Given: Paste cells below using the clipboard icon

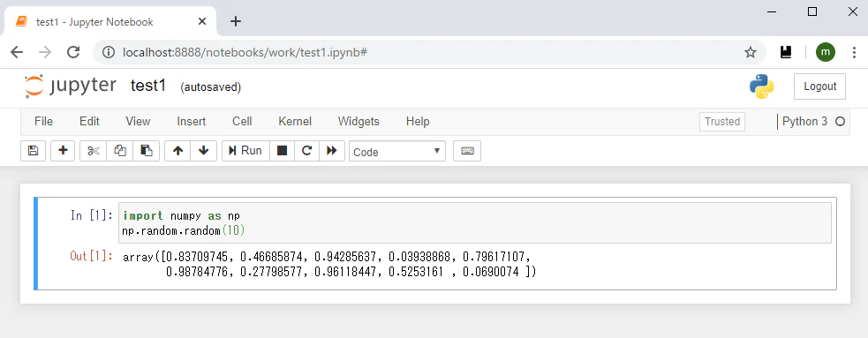Looking at the screenshot, I should (147, 151).
